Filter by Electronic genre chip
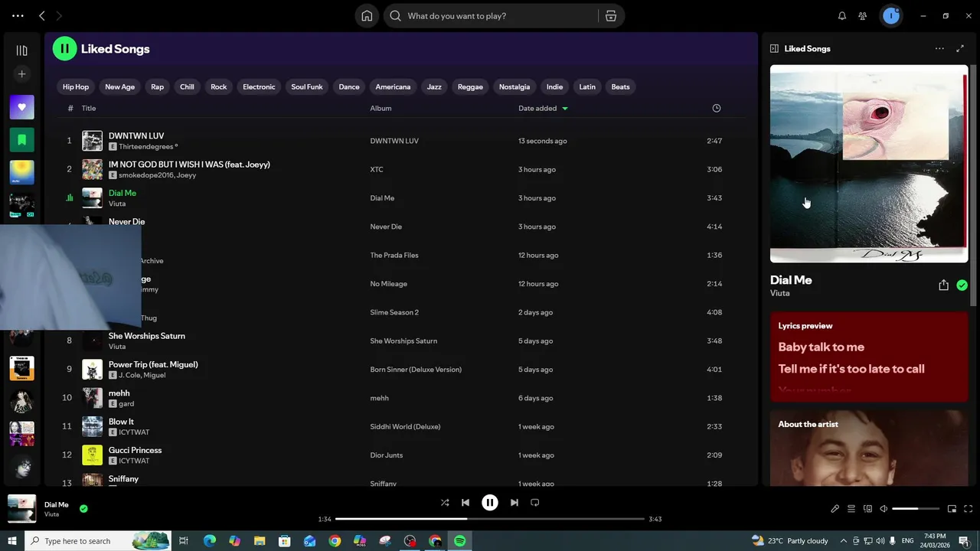 point(259,86)
